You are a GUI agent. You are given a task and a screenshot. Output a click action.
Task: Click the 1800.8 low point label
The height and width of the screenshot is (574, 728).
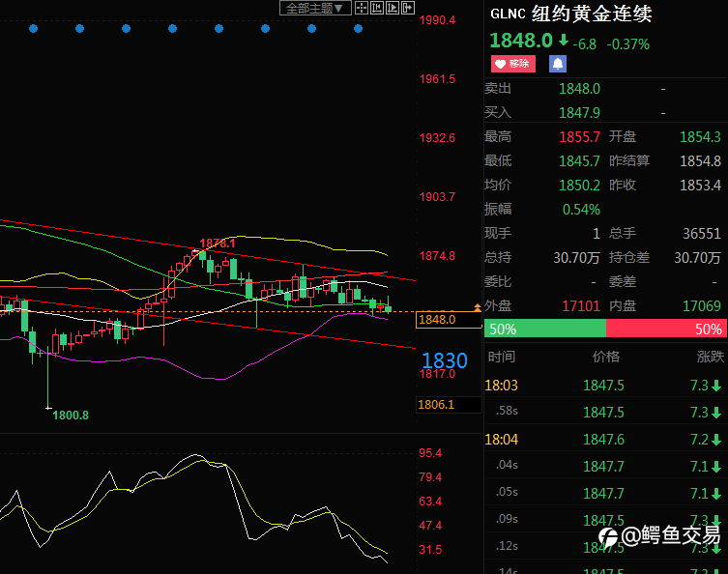click(71, 415)
